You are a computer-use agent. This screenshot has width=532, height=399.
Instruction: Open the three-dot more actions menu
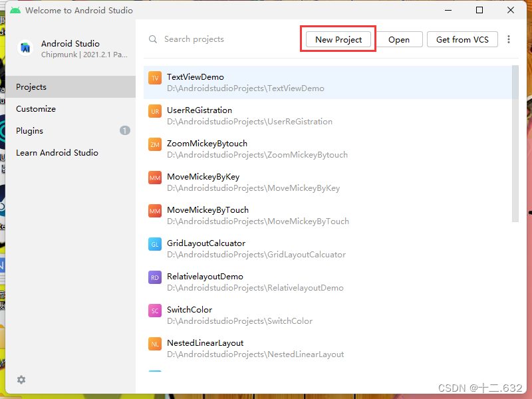click(508, 39)
